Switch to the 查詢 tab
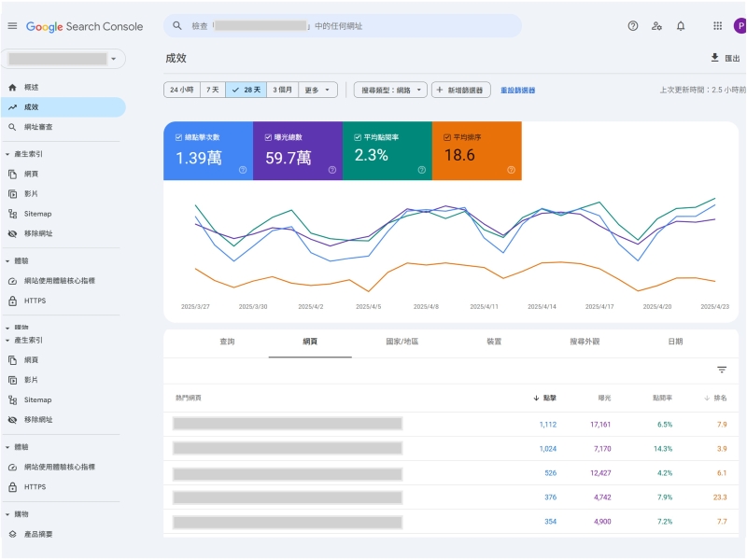Image resolution: width=747 pixels, height=560 pixels. (227, 342)
